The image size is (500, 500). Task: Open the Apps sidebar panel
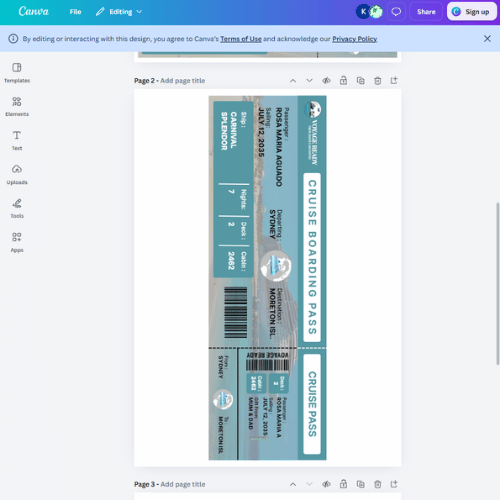click(17, 242)
